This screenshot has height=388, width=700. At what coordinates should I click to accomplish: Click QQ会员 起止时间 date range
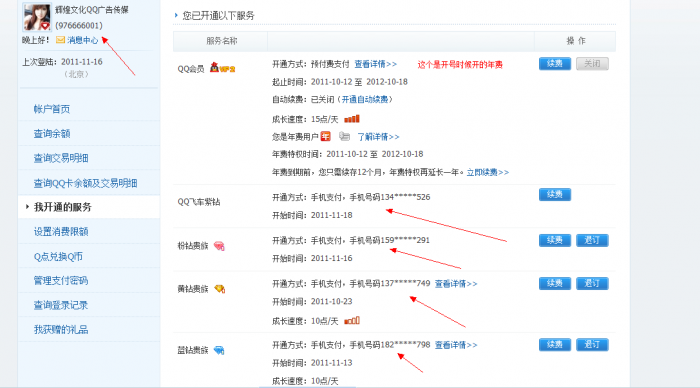click(359, 82)
